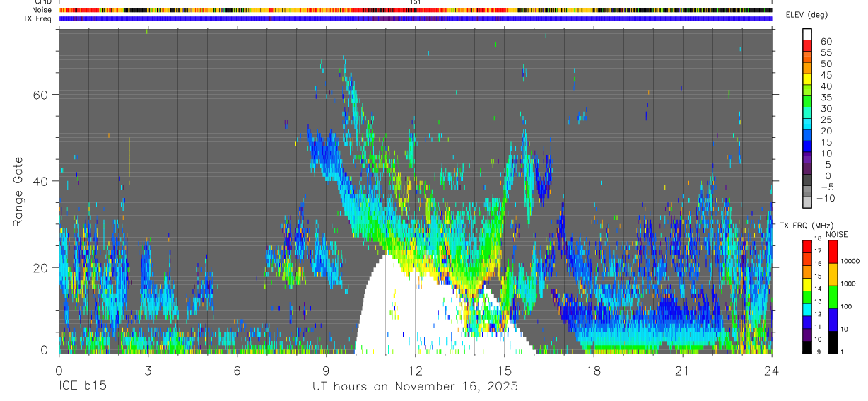Click the '55' label in ELEV legend

point(826,52)
